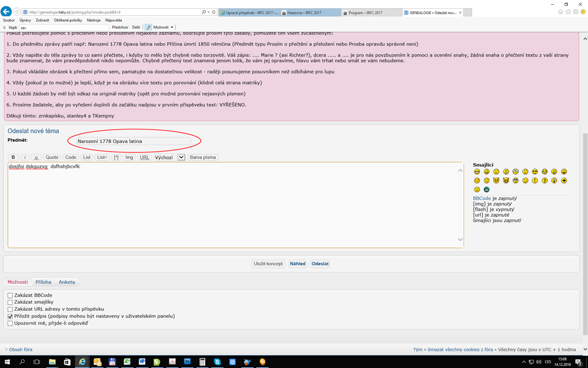Uncheck Přiložit podpis checkbox
The height and width of the screenshot is (368, 588).
10,316
